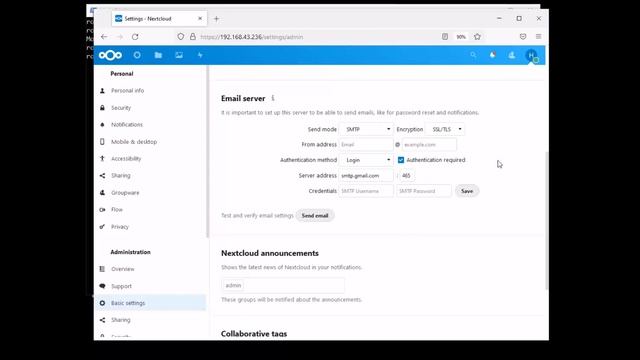Image resolution: width=640 pixels, height=360 pixels.
Task: Open Notifications settings
Action: 127,124
